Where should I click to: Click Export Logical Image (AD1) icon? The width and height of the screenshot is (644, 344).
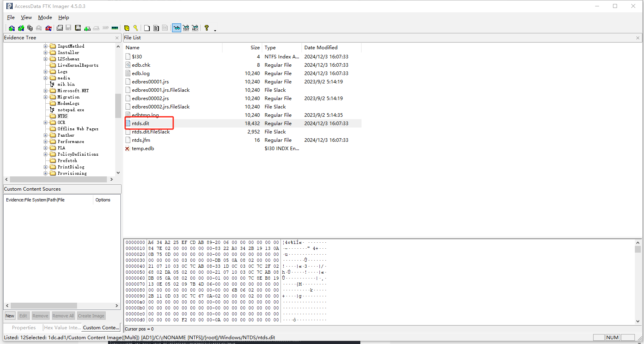pos(78,28)
